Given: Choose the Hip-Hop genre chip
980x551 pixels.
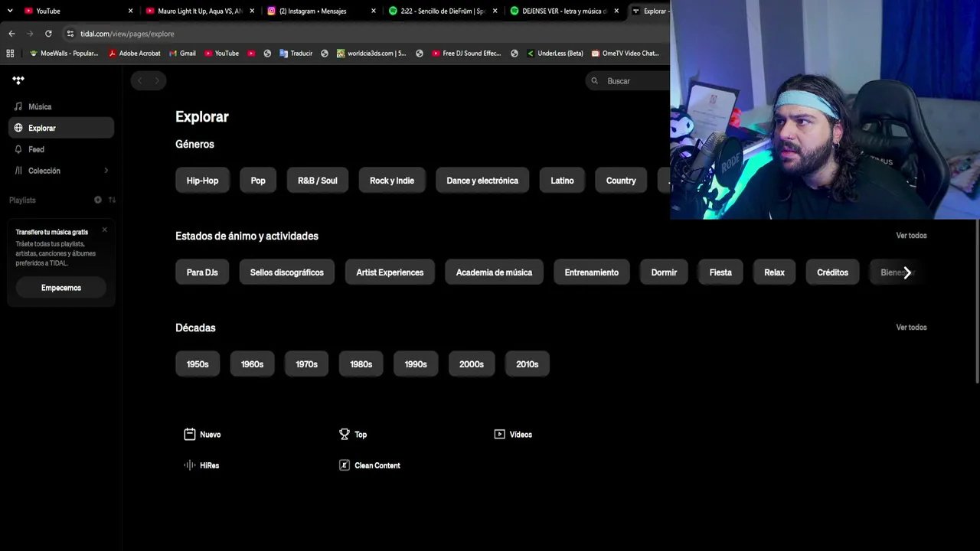Looking at the screenshot, I should [202, 181].
